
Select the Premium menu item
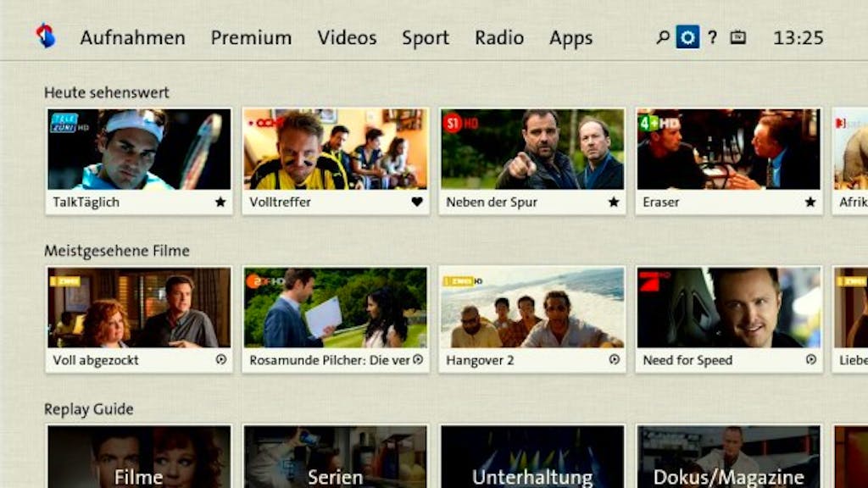point(251,37)
